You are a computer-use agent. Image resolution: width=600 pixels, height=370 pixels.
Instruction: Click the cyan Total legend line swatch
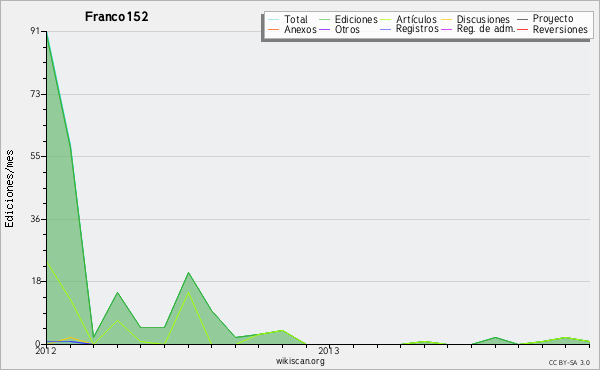tap(274, 20)
